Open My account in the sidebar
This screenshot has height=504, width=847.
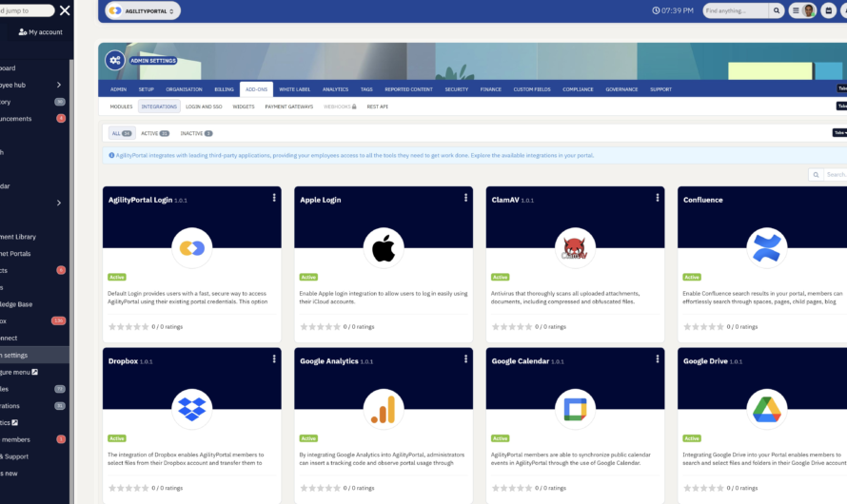(41, 31)
